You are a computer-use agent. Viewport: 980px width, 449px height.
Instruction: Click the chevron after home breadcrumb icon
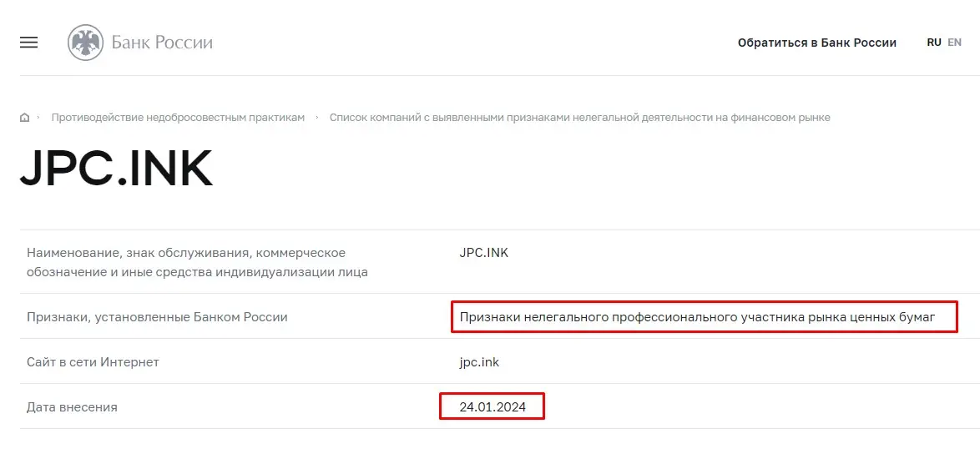[x=38, y=118]
